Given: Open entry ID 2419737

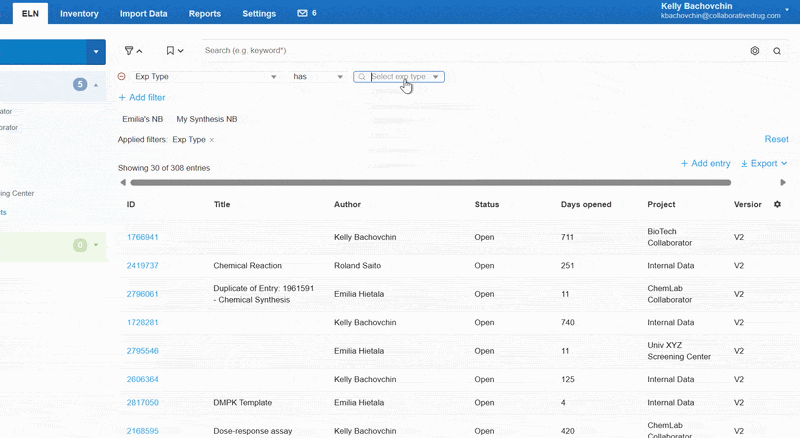Looking at the screenshot, I should (142, 265).
